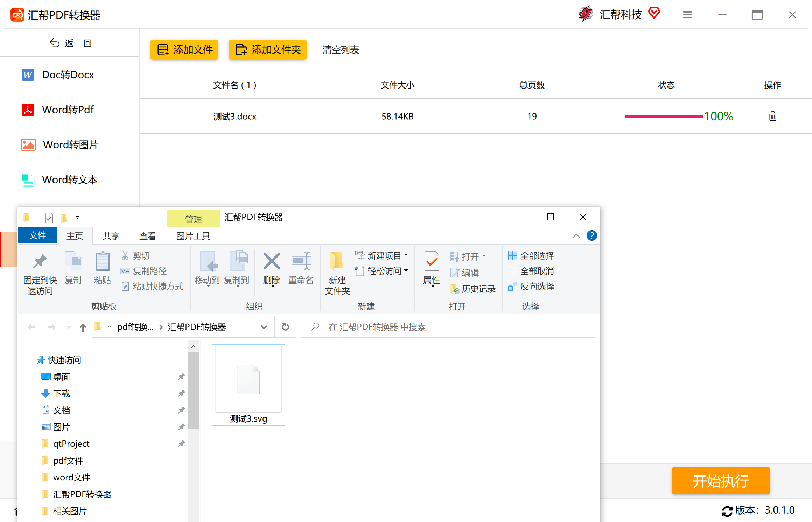Open the hamburger menu in 汇帮PDF转换器 title bar
Image resolution: width=812 pixels, height=522 pixels.
(x=687, y=15)
